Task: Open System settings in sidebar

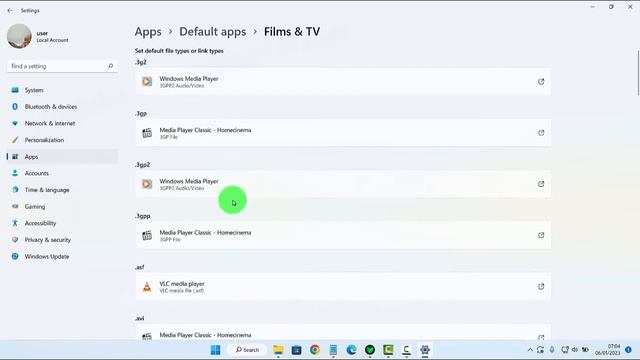Action: (62, 90)
